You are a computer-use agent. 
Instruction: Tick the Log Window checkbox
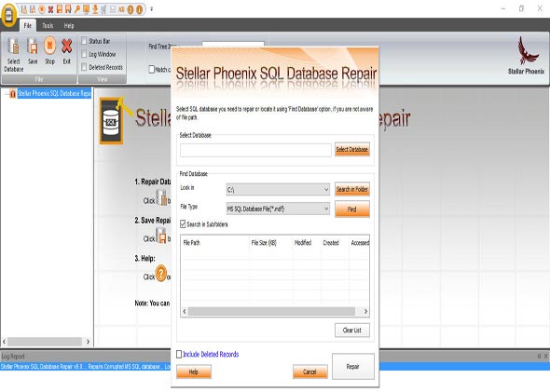[84, 54]
